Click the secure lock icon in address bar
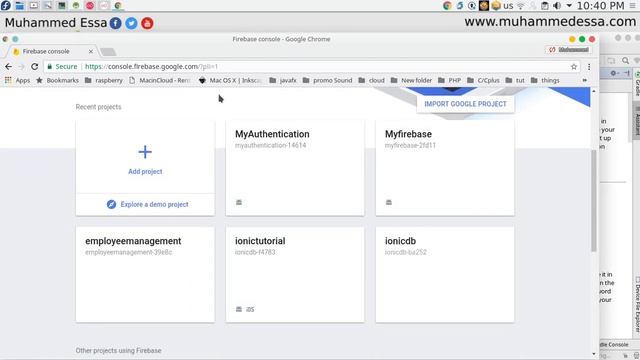The image size is (640, 360). coord(50,67)
